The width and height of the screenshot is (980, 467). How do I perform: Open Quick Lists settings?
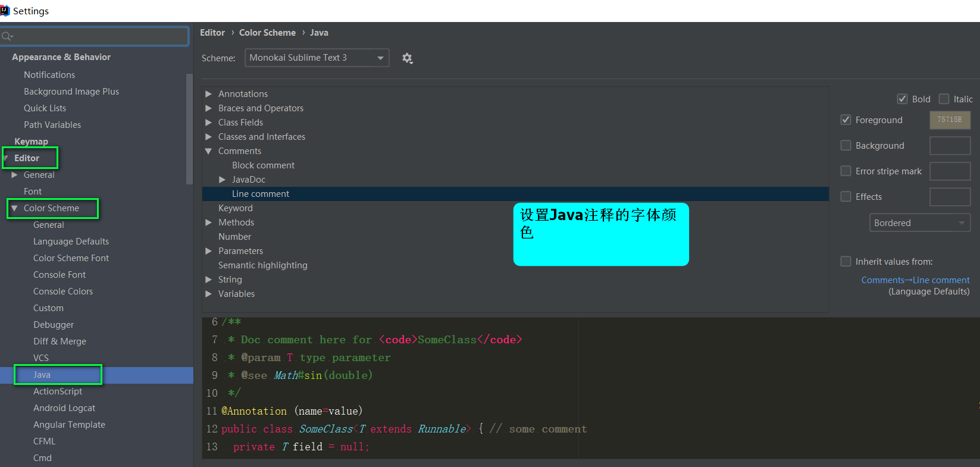pyautogui.click(x=45, y=108)
